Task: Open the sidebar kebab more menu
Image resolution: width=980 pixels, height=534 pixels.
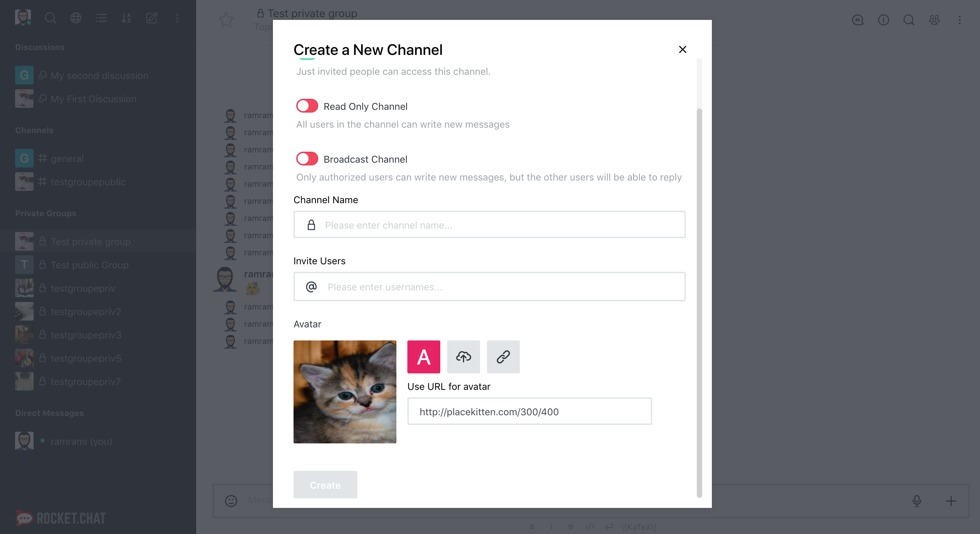Action: click(x=177, y=18)
